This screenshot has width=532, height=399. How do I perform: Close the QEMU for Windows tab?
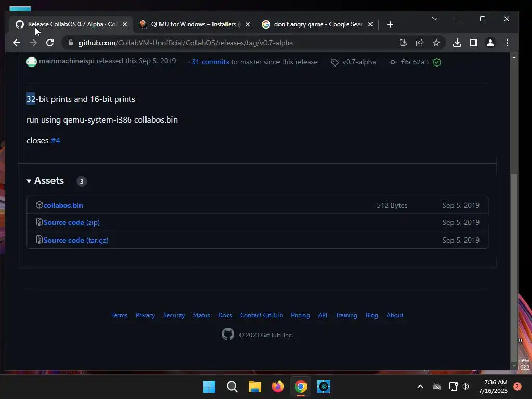pyautogui.click(x=248, y=24)
